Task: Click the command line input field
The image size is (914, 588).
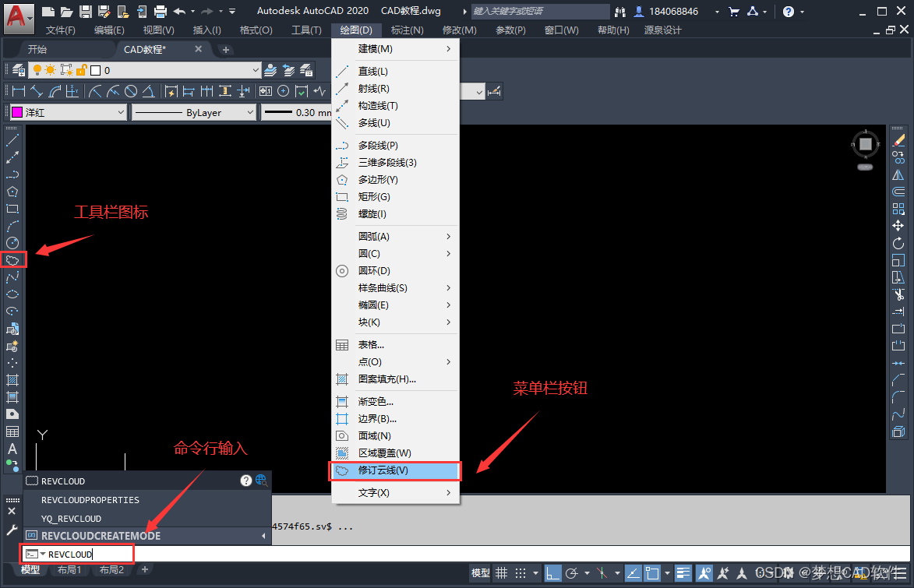Action: tap(466, 554)
